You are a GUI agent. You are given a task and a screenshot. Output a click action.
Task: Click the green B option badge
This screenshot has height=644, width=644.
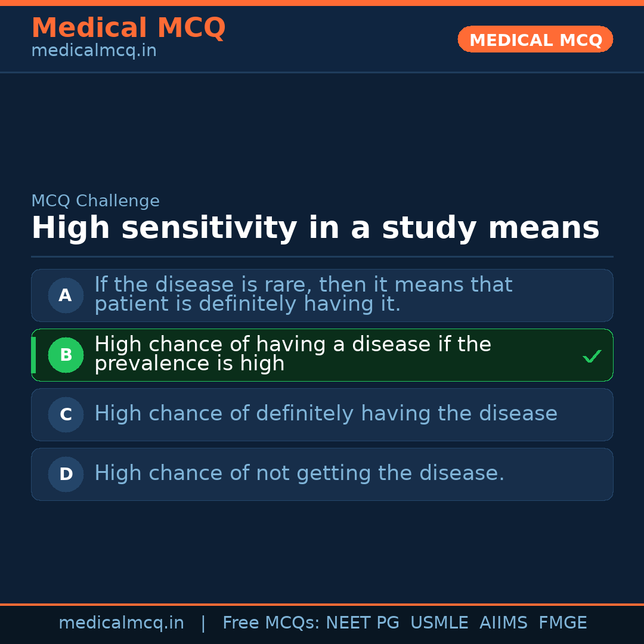66,355
